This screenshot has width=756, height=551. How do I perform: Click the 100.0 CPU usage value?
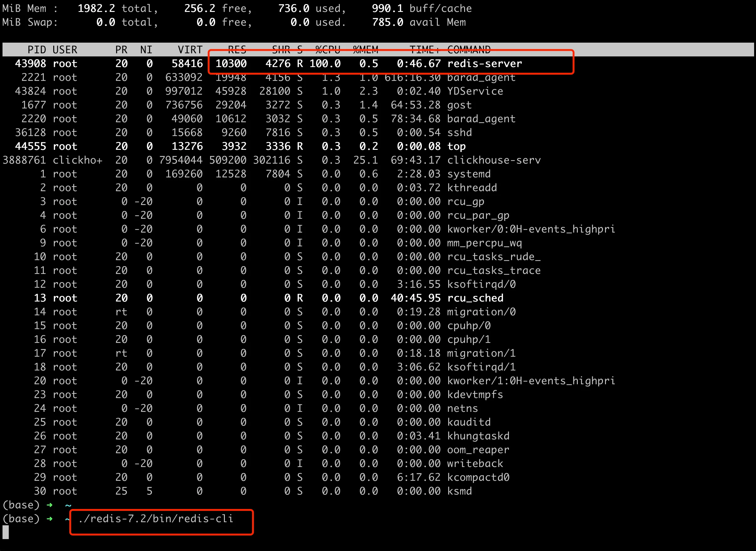point(325,63)
